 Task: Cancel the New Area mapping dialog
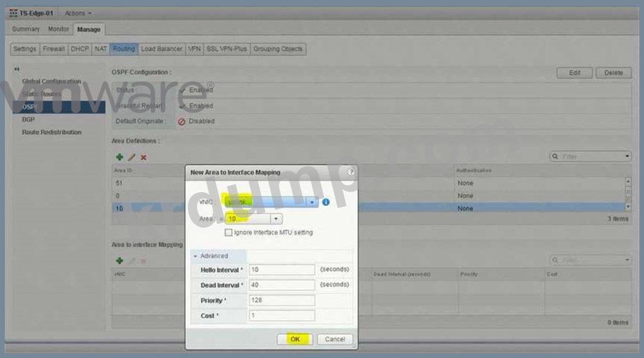coord(335,339)
